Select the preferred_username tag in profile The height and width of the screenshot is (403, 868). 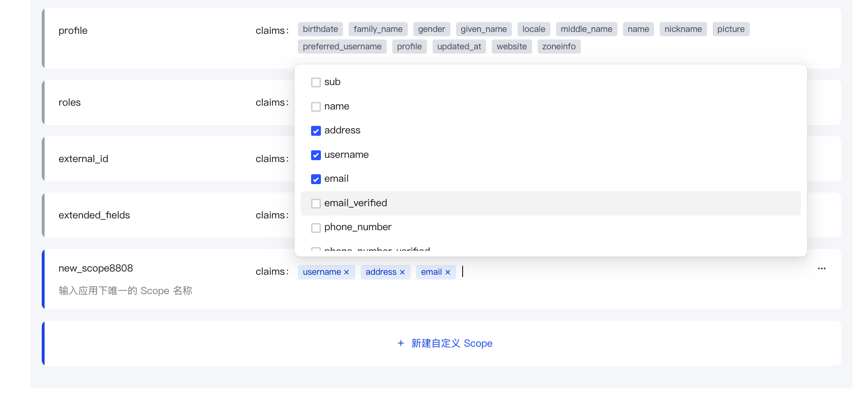tap(342, 46)
